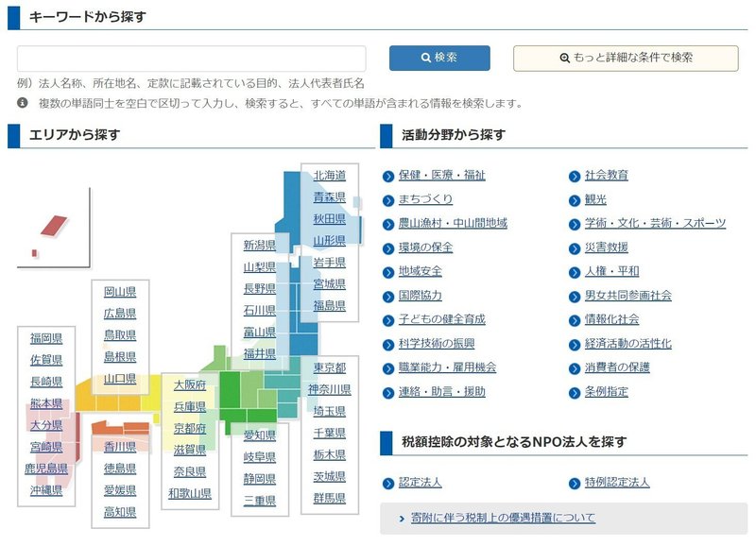Open 寄附に伴う税制上の優遇措置について link

pos(503,518)
